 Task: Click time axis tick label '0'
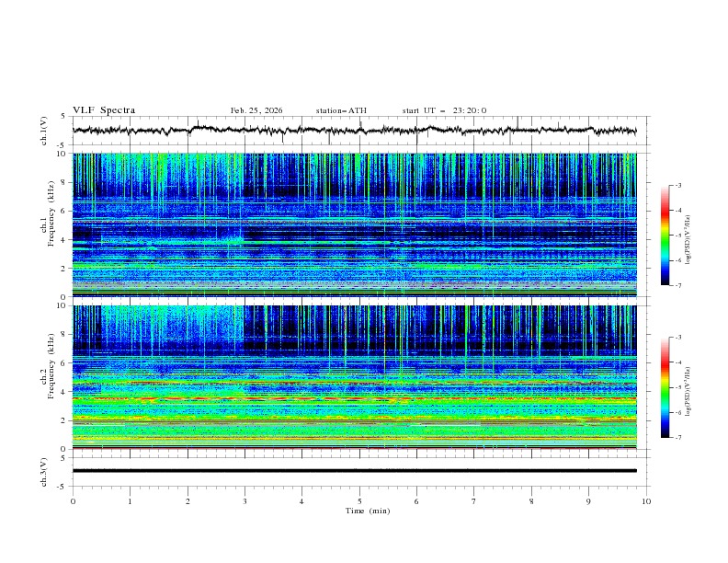(73, 501)
